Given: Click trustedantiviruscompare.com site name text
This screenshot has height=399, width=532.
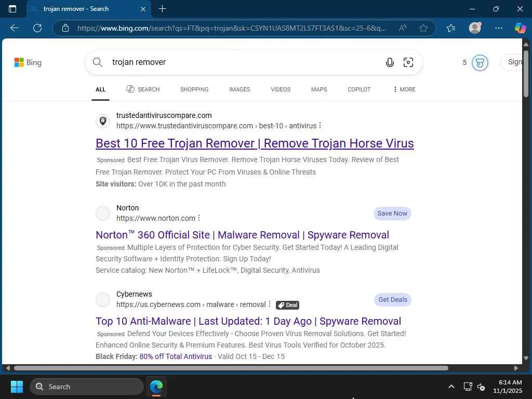Looking at the screenshot, I should [x=164, y=115].
